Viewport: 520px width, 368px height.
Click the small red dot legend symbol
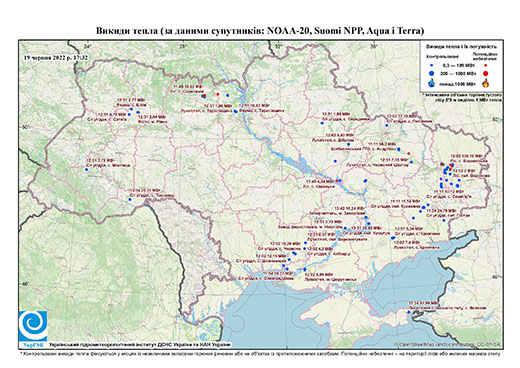(485, 65)
